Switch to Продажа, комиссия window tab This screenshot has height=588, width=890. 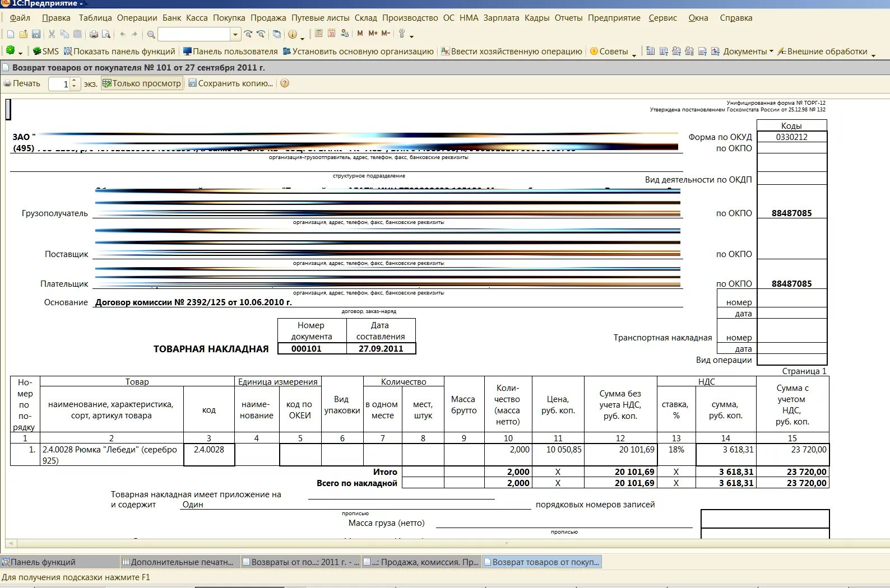click(421, 562)
